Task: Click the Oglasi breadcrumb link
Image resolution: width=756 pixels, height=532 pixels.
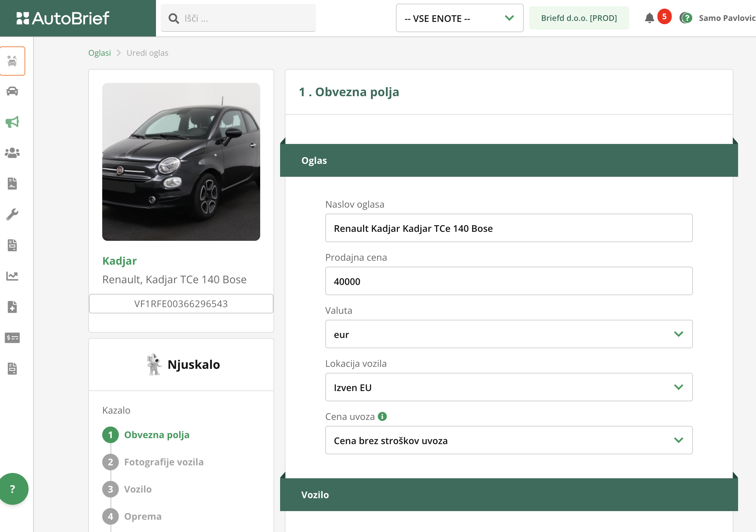Action: click(100, 53)
